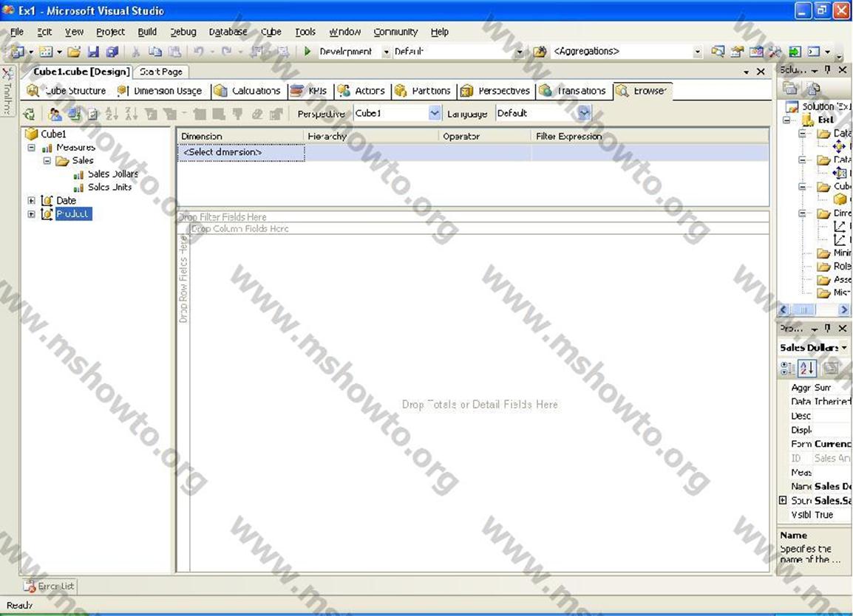Start the project with the green play icon
This screenshot has width=853, height=616.
pyautogui.click(x=307, y=52)
